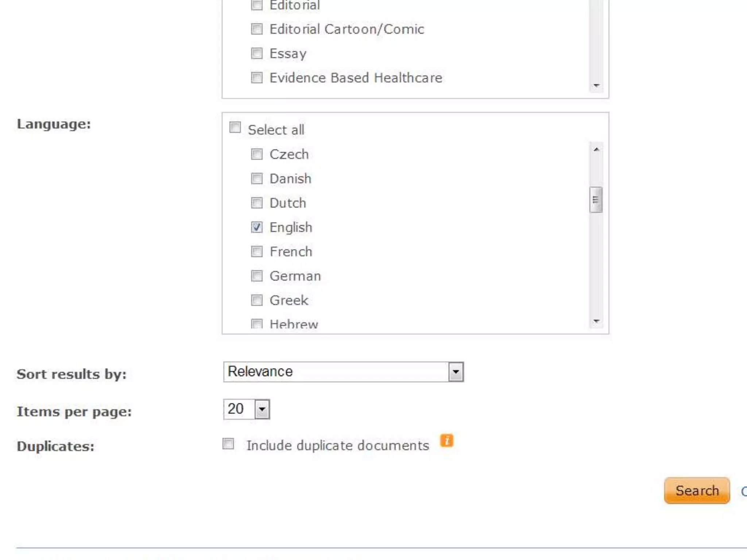Check the Select all languages box
This screenshot has width=747, height=560.
point(235,128)
